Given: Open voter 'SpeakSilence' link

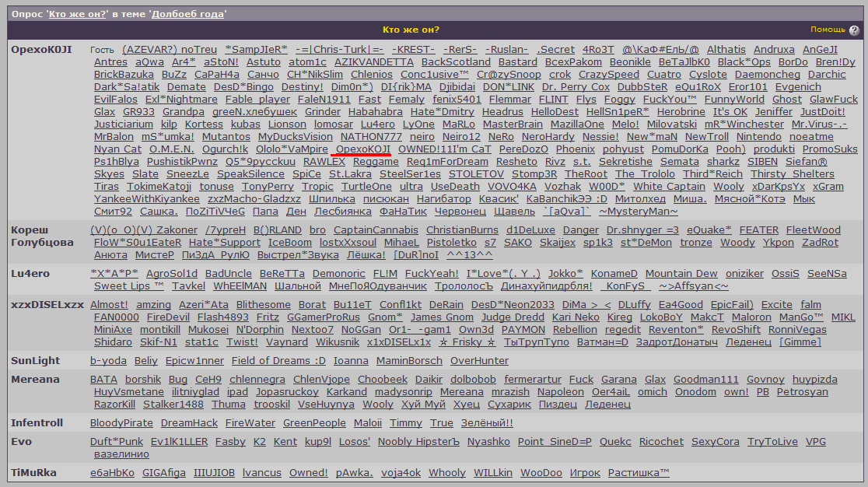Looking at the screenshot, I should [x=250, y=173].
